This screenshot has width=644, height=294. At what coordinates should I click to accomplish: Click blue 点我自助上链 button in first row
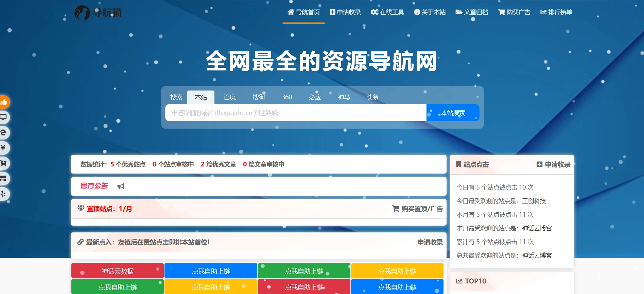point(211,271)
